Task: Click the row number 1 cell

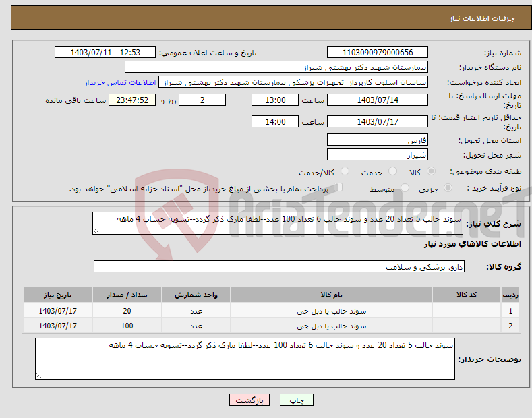Action: tap(510, 311)
